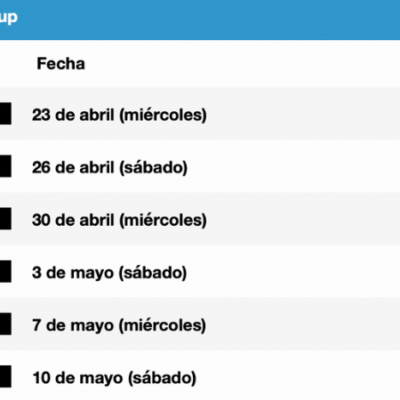Open the '3 de mayo' date entry
This screenshot has width=400, height=400.
click(x=73, y=273)
